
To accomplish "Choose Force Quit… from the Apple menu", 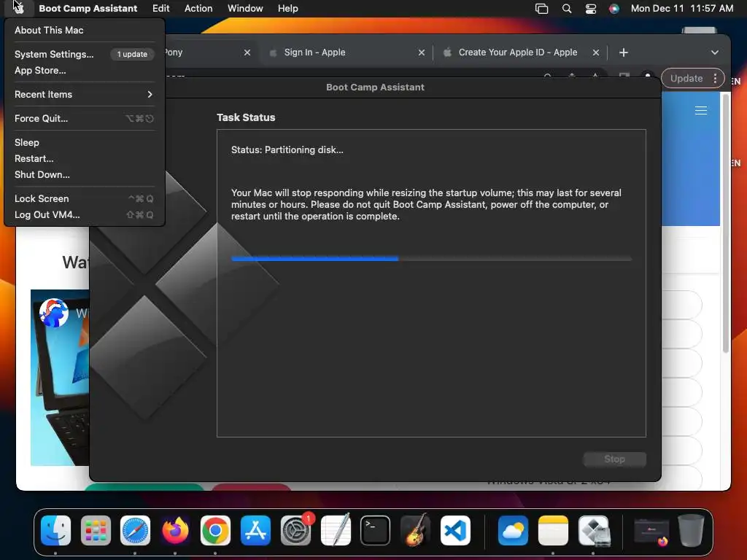I will pos(85,119).
